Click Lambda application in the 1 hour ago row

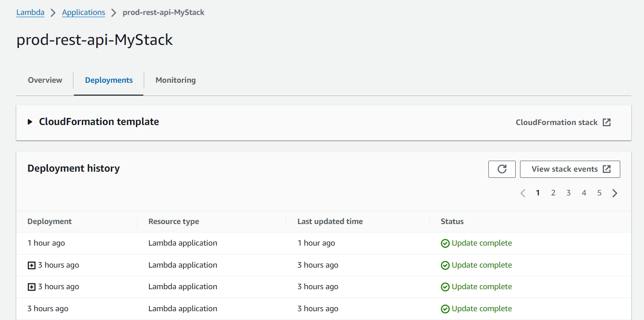tap(183, 243)
